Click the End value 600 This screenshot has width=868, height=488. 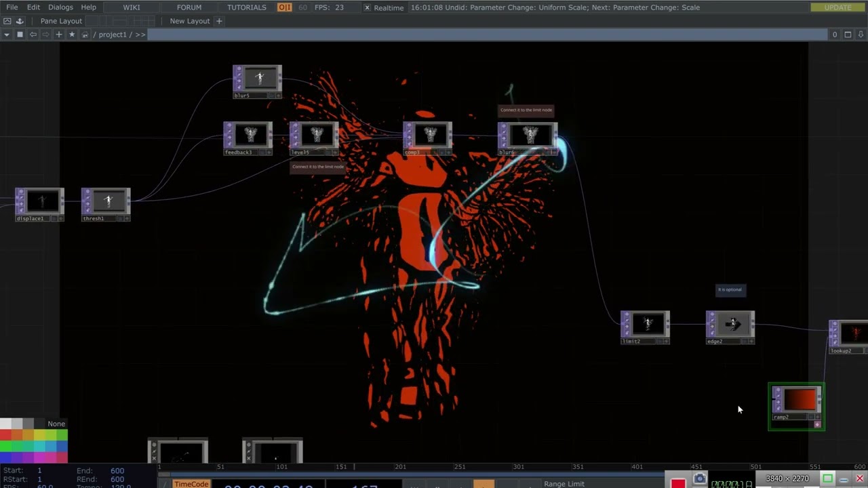[117, 470]
